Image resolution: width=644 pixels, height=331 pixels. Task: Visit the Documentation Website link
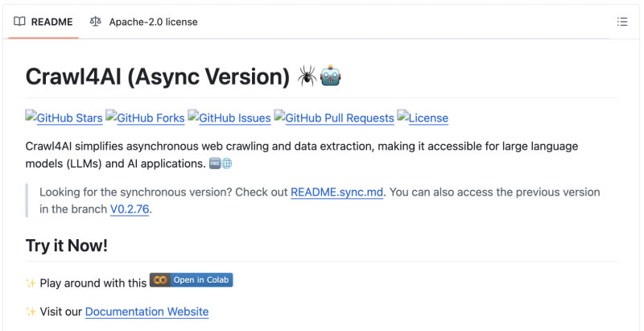(147, 312)
